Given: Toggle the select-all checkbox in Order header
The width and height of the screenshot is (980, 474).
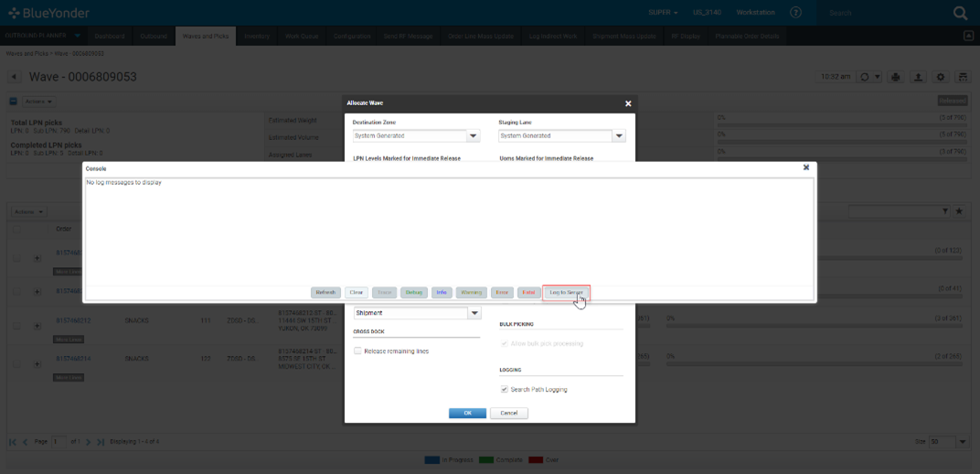Looking at the screenshot, I should click(x=16, y=229).
